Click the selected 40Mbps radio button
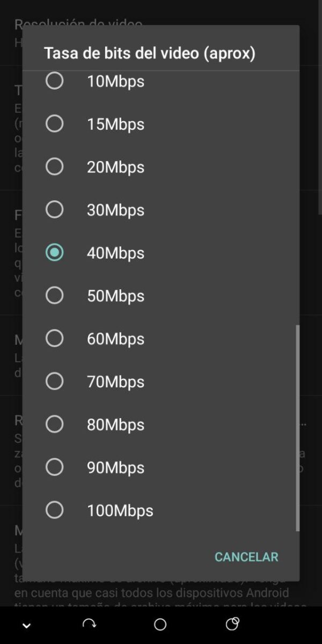The width and height of the screenshot is (322, 644). point(54,252)
